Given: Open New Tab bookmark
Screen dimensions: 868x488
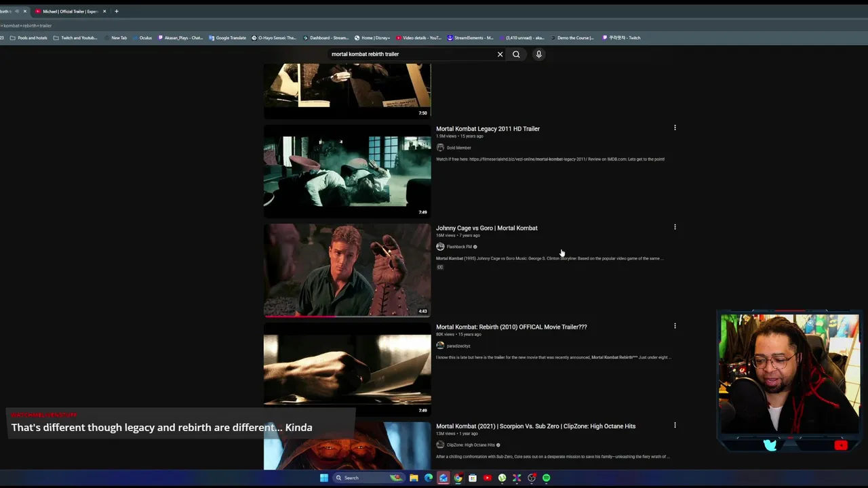Looking at the screenshot, I should coord(115,38).
